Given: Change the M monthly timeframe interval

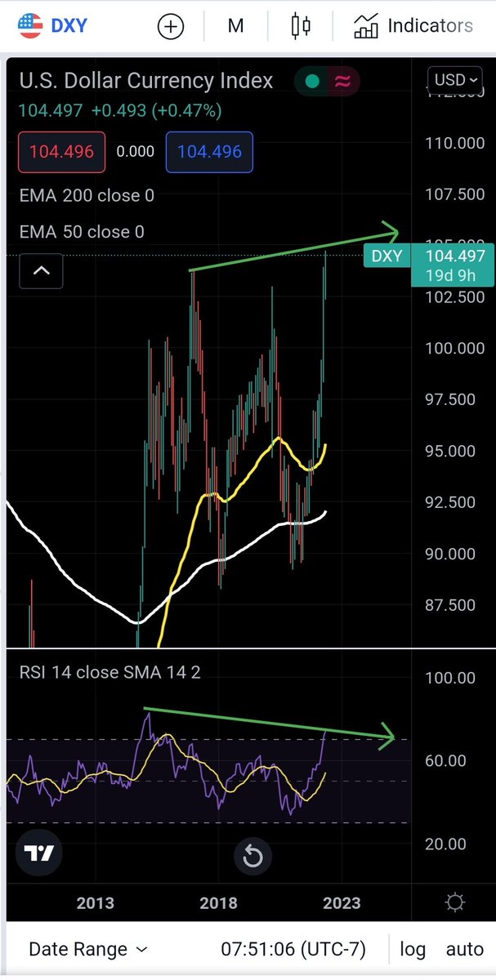Looking at the screenshot, I should coord(235,26).
